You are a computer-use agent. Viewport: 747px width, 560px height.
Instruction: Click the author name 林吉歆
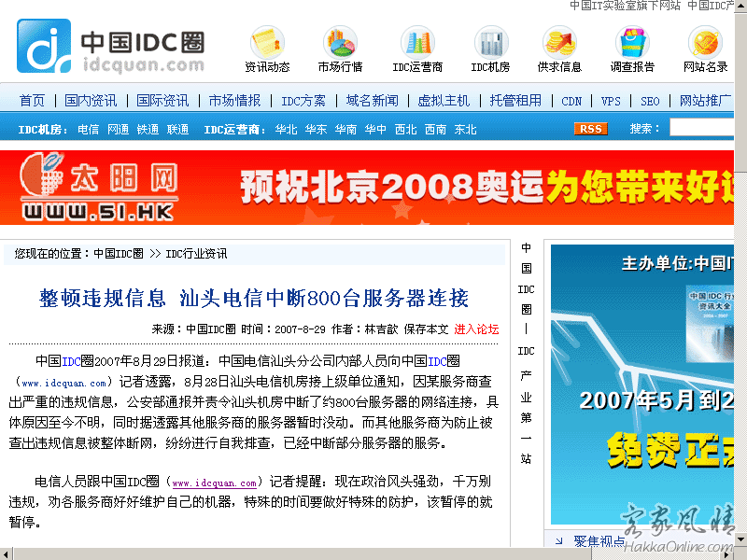pyautogui.click(x=381, y=329)
